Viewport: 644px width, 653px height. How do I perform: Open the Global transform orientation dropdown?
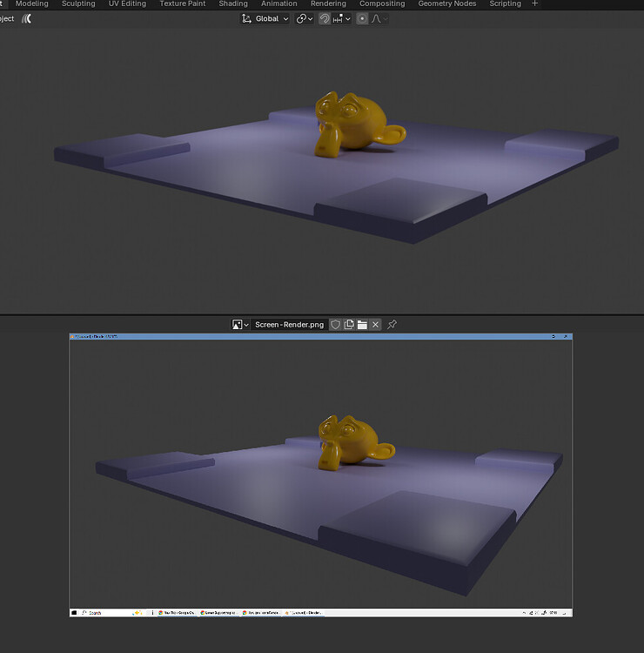point(265,19)
